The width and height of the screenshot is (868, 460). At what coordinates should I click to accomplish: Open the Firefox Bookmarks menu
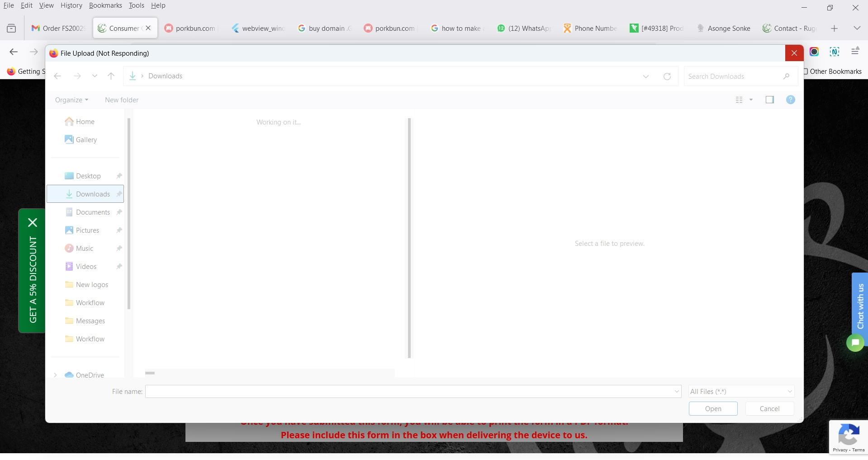105,5
